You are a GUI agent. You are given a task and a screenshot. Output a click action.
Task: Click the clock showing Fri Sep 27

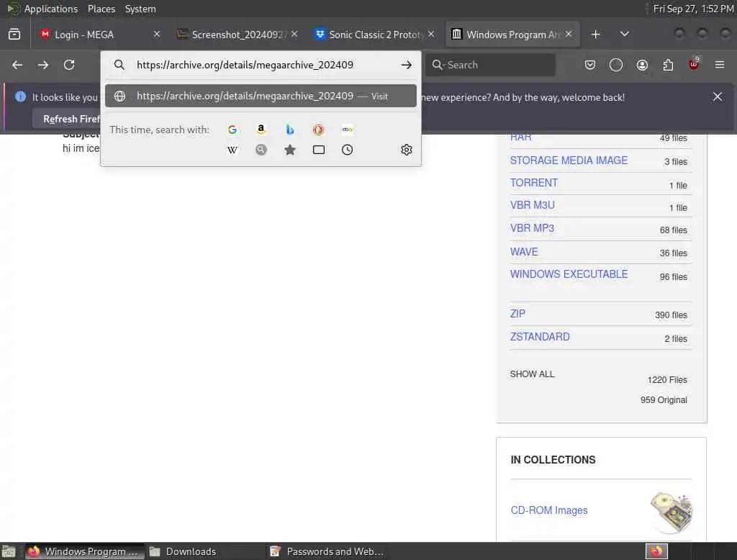[x=693, y=9]
